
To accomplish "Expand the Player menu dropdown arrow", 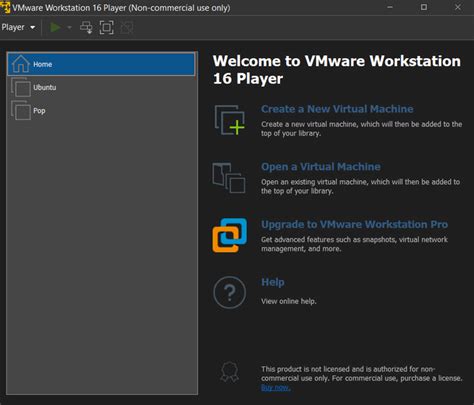I will [x=33, y=27].
